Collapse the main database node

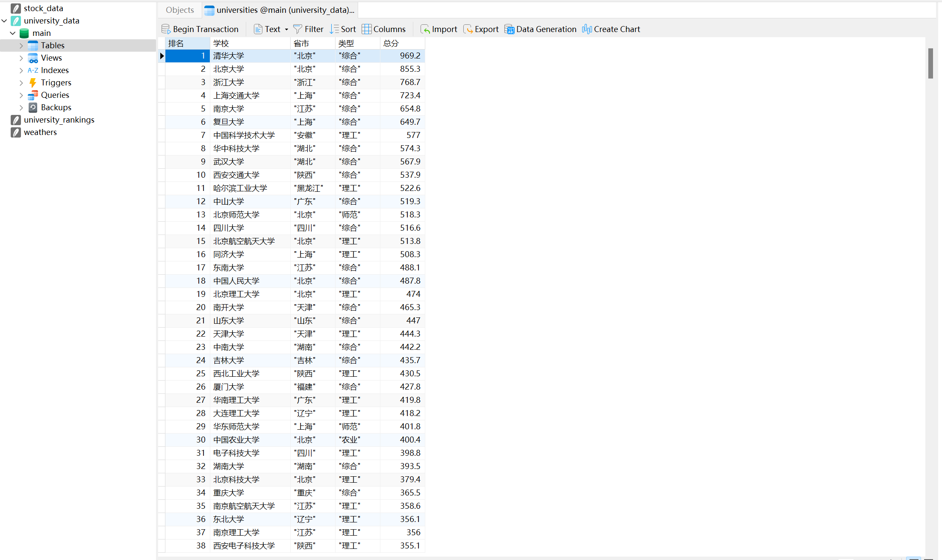(x=13, y=33)
